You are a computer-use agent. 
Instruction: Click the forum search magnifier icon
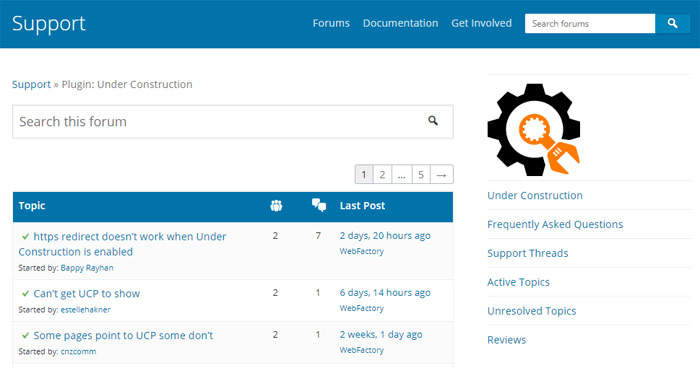(x=433, y=121)
